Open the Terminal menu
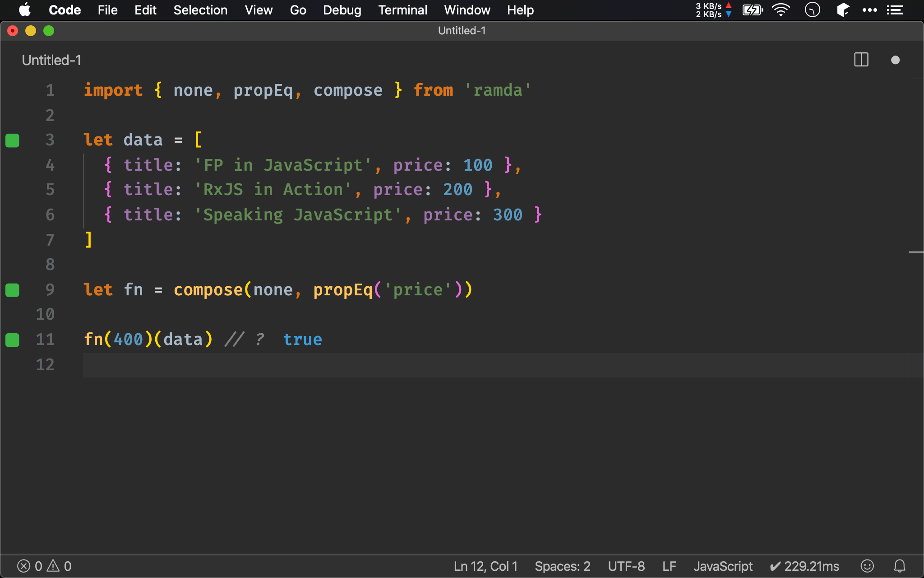Screen dimensions: 924x578 (402, 10)
